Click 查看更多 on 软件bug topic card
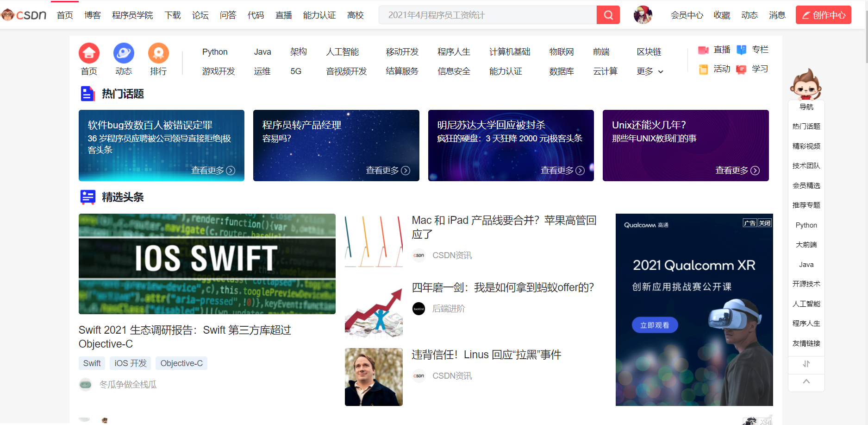This screenshot has width=868, height=425. [x=213, y=171]
